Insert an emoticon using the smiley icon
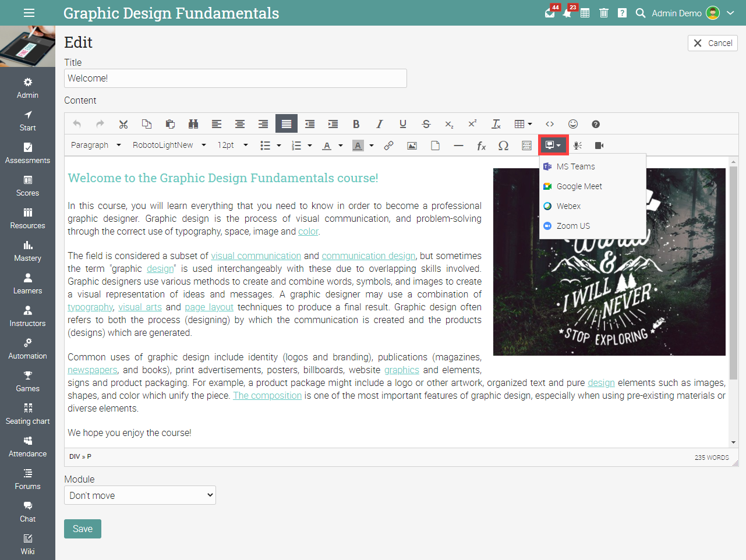Viewport: 746px width, 560px height. coord(573,124)
